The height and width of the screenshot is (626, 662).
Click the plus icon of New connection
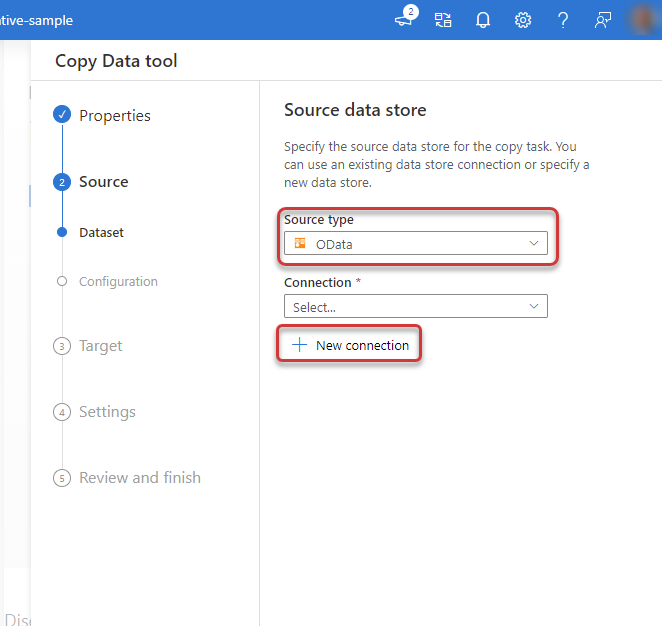coord(299,344)
